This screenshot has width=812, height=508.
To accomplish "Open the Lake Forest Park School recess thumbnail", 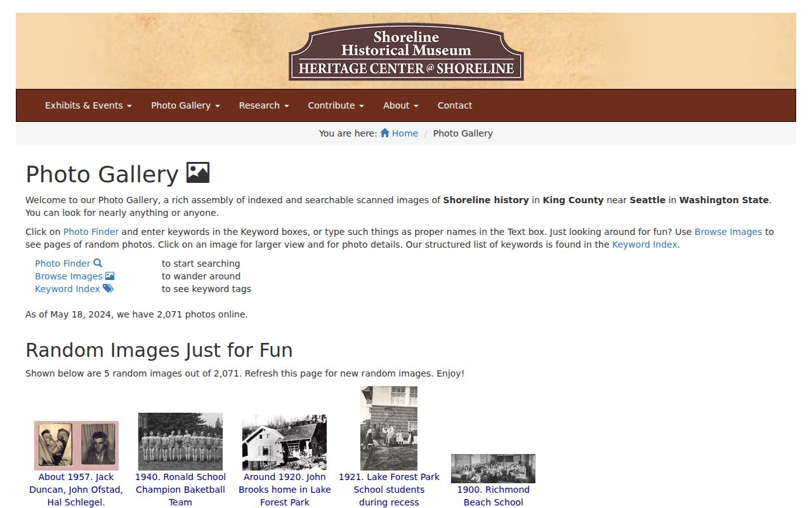I will click(x=389, y=429).
